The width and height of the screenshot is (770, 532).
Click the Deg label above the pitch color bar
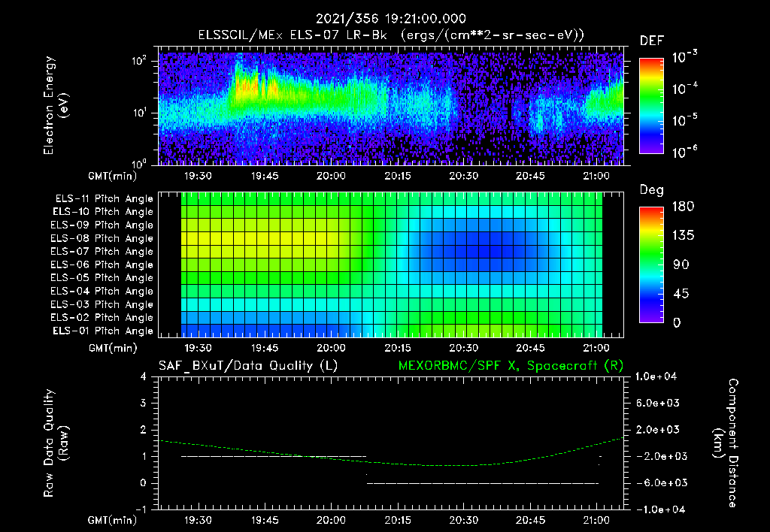click(652, 190)
